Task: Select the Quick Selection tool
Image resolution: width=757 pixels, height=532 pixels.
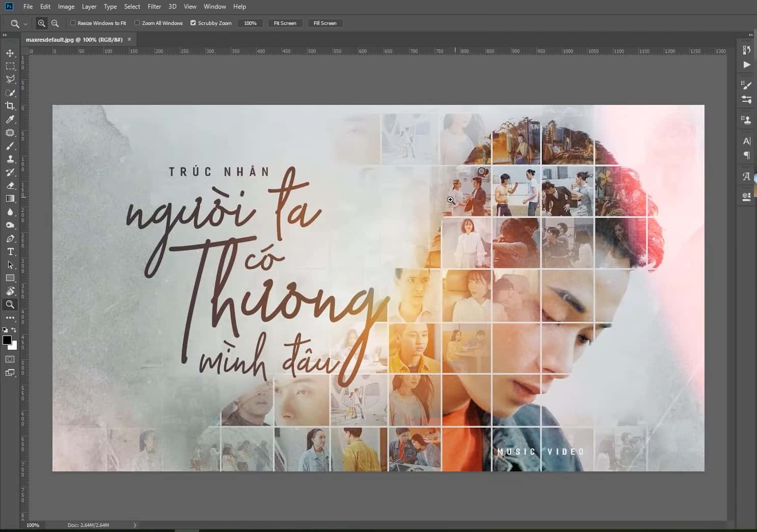Action: click(x=10, y=93)
